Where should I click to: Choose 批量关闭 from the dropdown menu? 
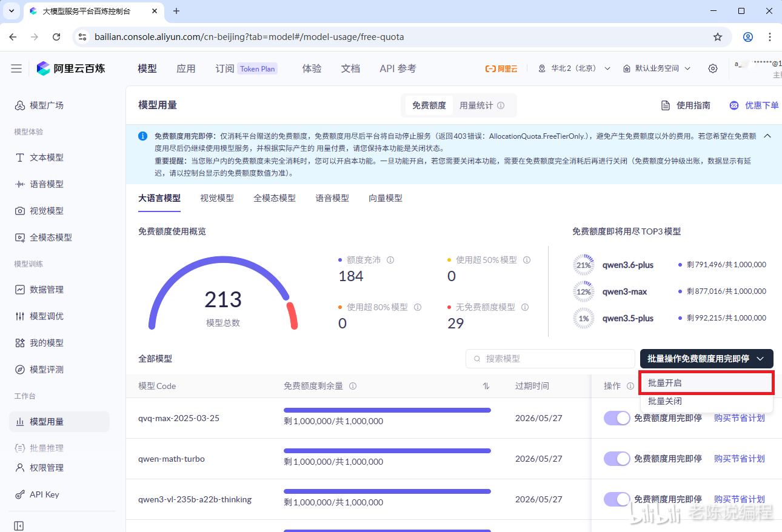[707, 401]
